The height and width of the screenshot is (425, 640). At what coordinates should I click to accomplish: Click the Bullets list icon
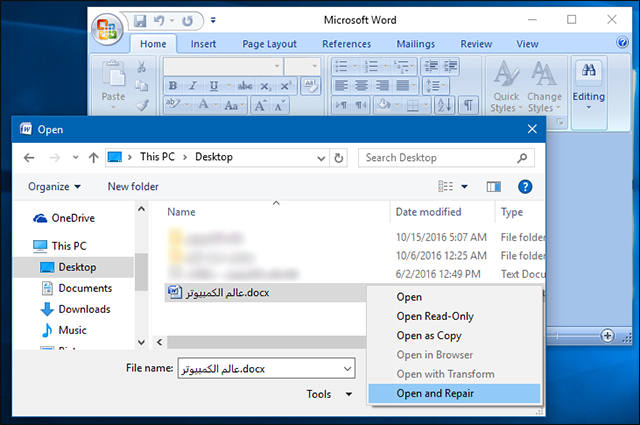click(341, 66)
